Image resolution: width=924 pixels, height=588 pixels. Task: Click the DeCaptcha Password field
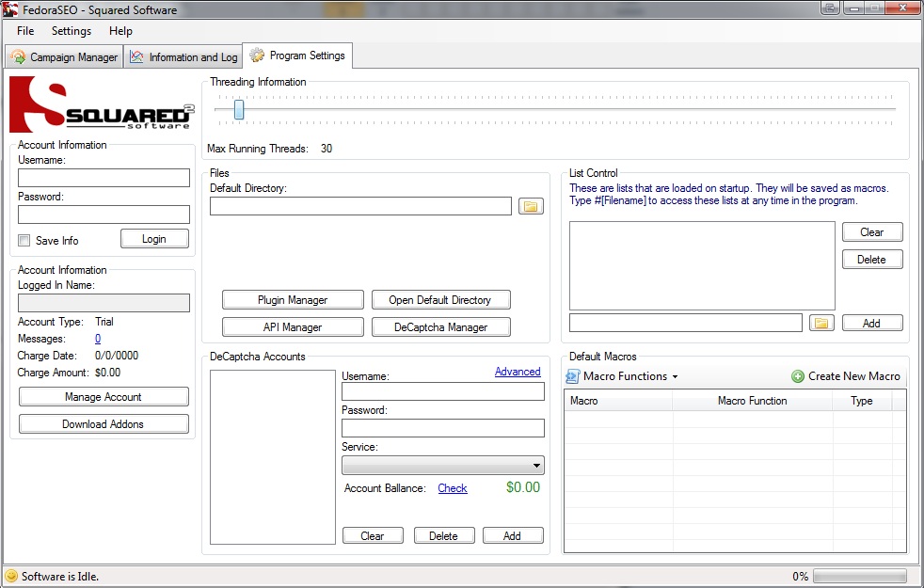(443, 428)
